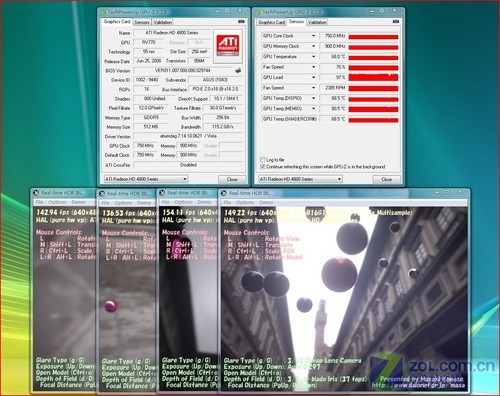
Task: Open the GPU Temp. (MEMIO) sensor dropdown
Action: [313, 109]
